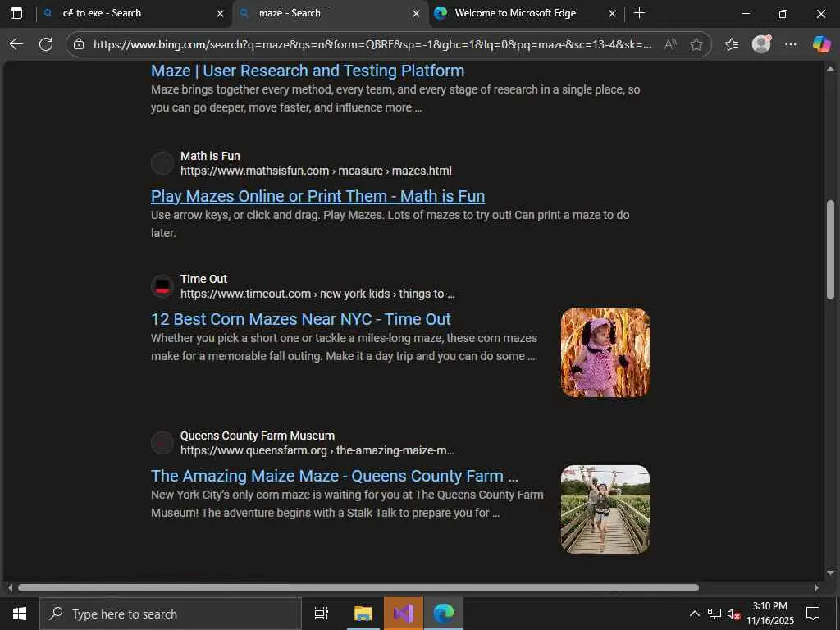Click Queens County Farm Museum site name
This screenshot has height=630, width=840.
pyautogui.click(x=257, y=436)
